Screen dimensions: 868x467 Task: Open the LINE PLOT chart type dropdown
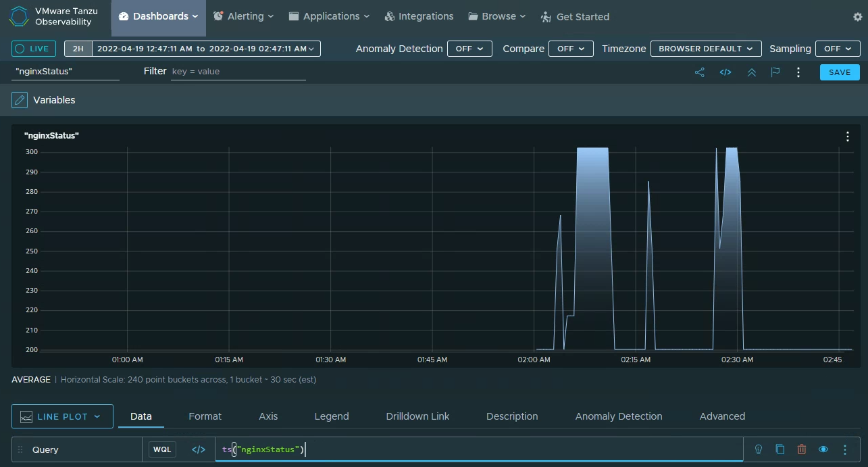tap(62, 416)
